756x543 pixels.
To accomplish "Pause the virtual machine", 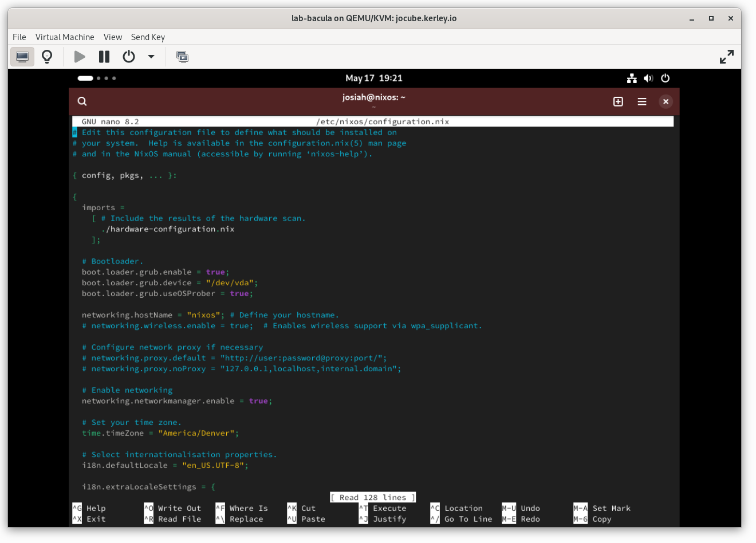I will click(104, 57).
